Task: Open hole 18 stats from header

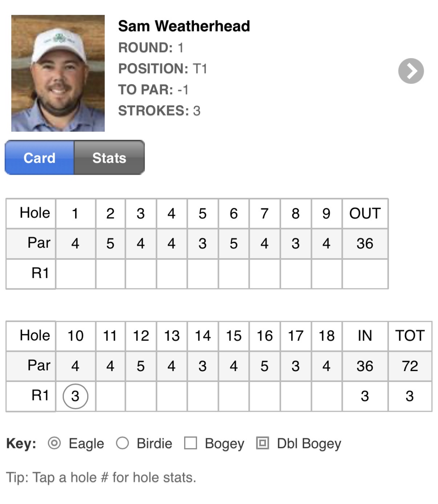Action: [327, 336]
